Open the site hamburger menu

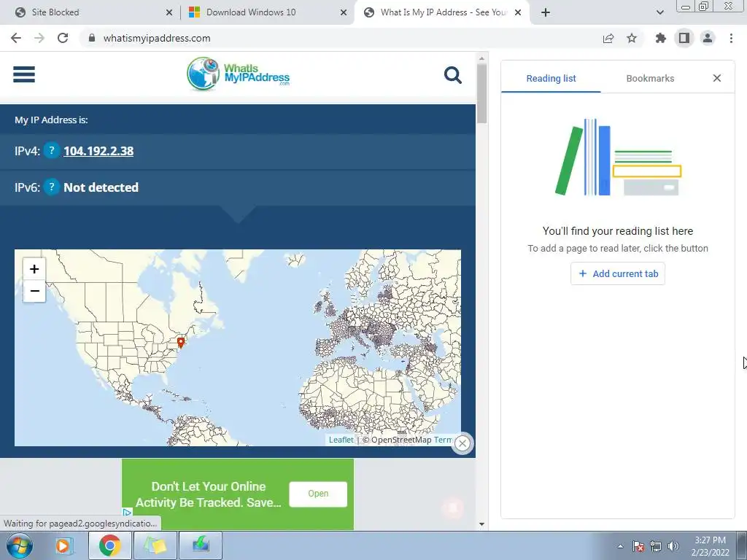click(24, 74)
